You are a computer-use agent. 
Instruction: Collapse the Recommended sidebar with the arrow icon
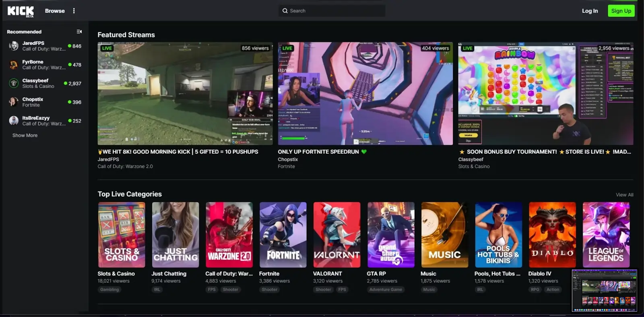pos(79,31)
